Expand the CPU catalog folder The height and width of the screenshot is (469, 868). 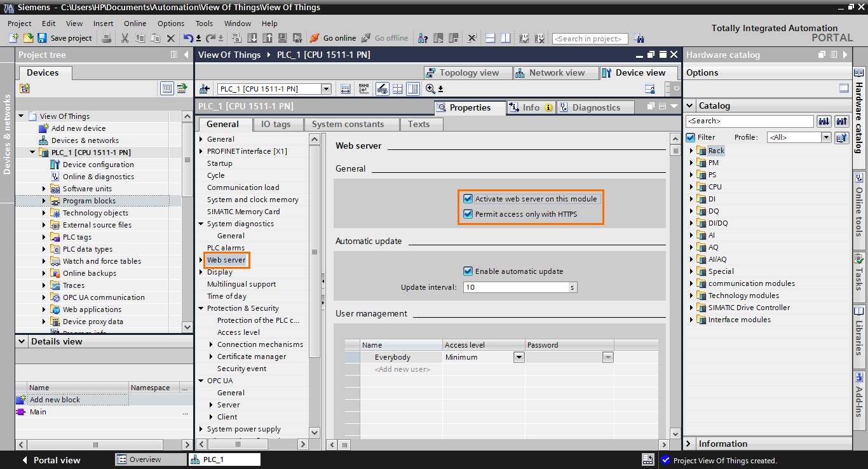(x=692, y=187)
